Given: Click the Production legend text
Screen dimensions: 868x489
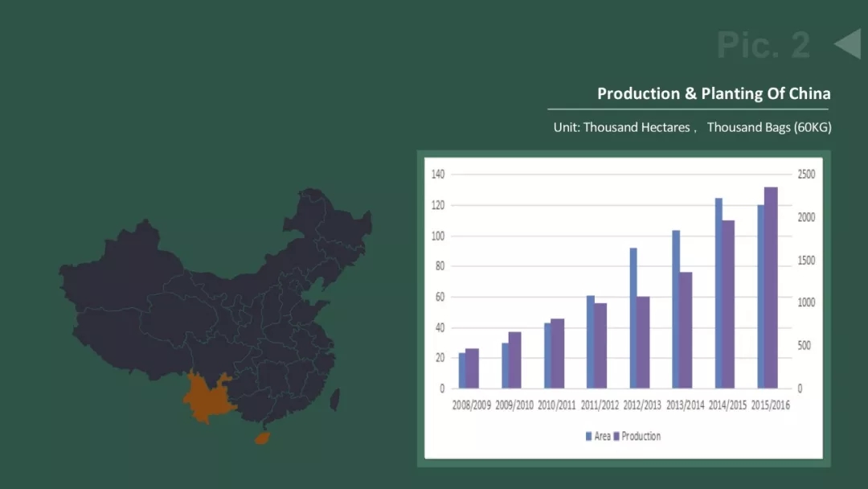Looking at the screenshot, I should [641, 437].
